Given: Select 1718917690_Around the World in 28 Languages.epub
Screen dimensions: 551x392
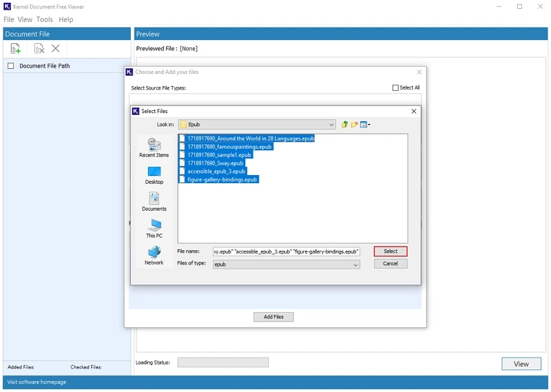Looking at the screenshot, I should coord(251,138).
